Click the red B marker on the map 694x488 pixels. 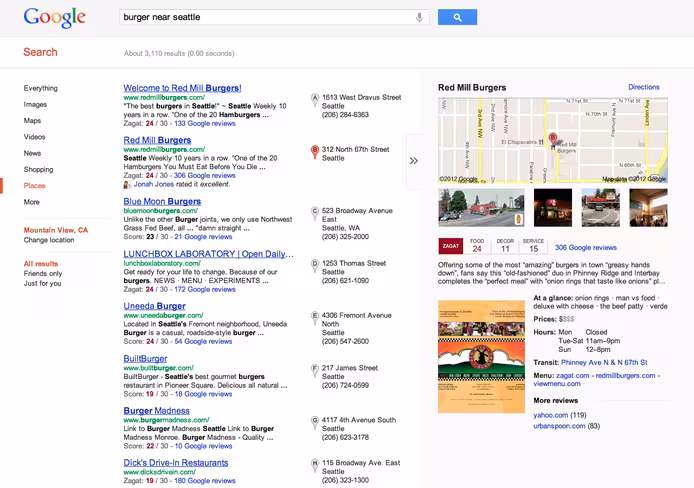coord(553,140)
